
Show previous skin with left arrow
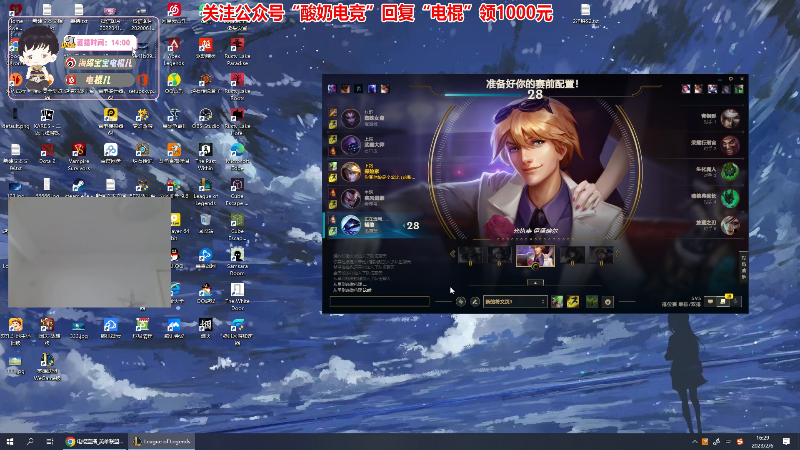click(x=453, y=254)
